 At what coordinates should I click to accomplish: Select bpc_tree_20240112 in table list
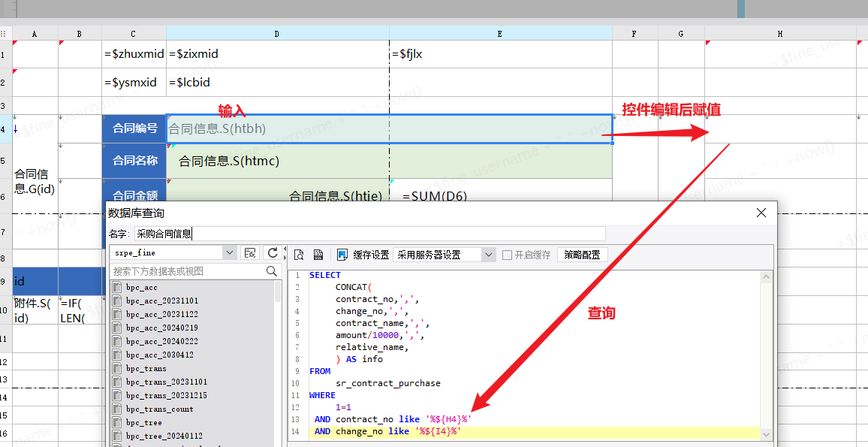point(164,436)
